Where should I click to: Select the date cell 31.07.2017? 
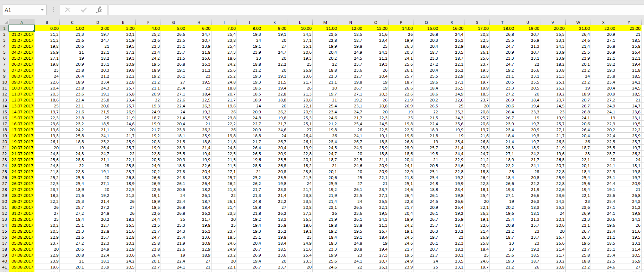tap(21, 213)
